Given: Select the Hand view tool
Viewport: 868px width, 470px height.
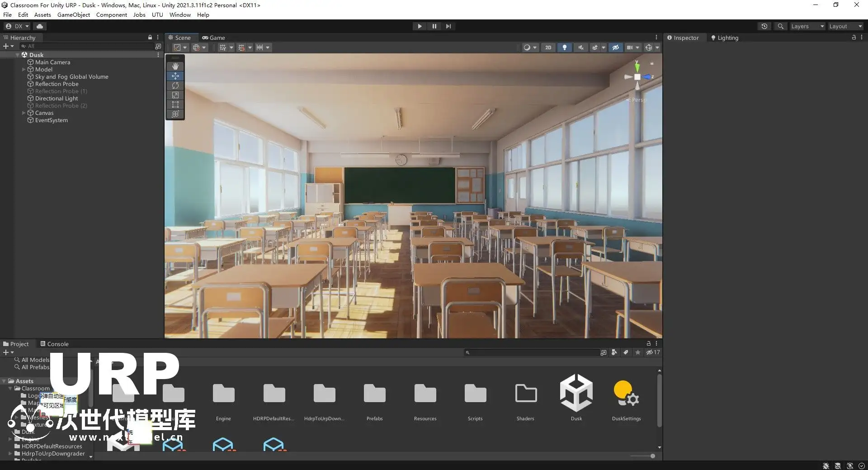Looking at the screenshot, I should [x=175, y=66].
